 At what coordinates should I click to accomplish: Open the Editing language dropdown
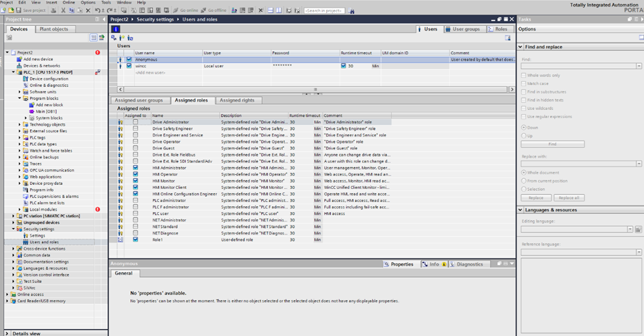click(630, 229)
